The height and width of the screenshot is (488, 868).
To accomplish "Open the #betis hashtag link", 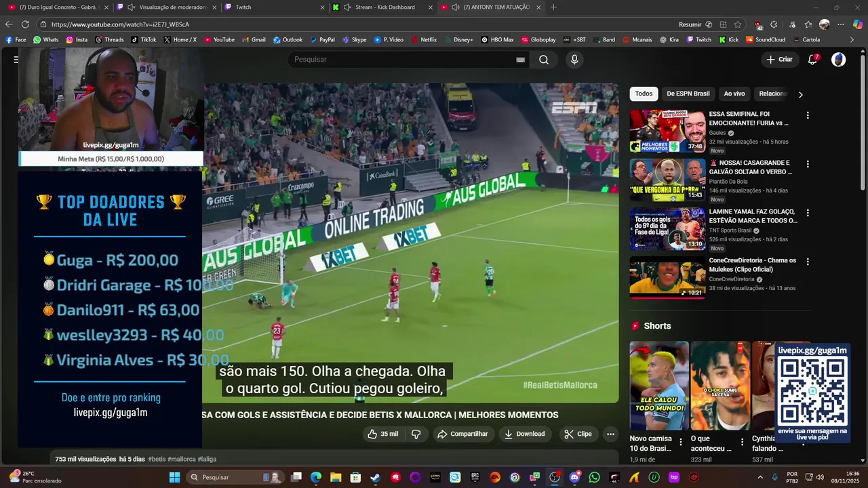I will click(x=157, y=459).
